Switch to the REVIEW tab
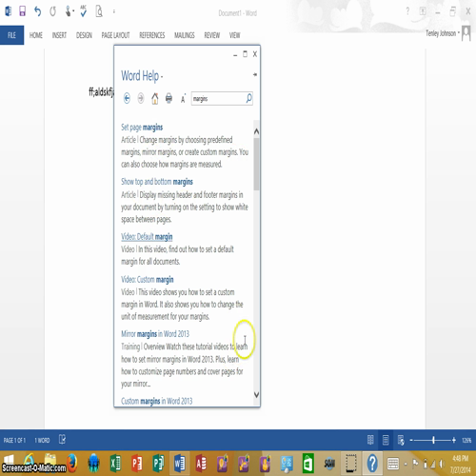 coord(212,35)
